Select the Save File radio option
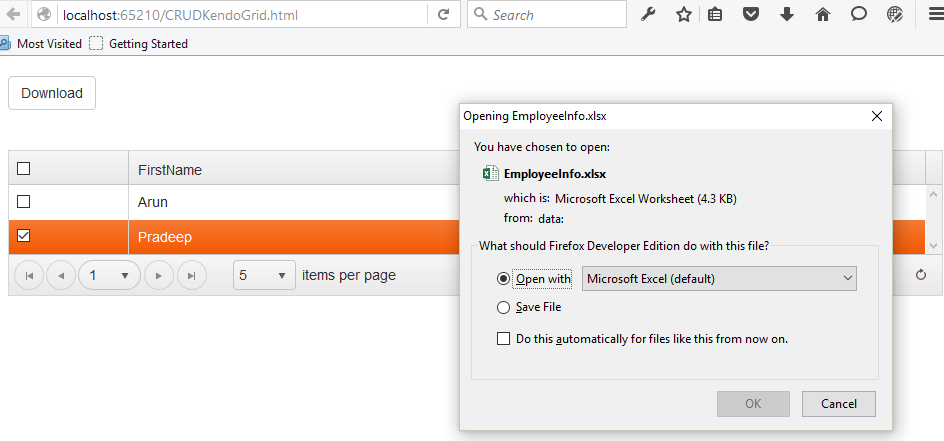 click(503, 307)
